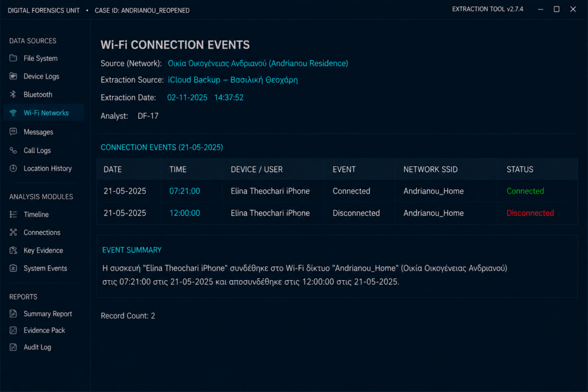Image resolution: width=588 pixels, height=392 pixels.
Task: Open the Location History clock icon
Action: (x=13, y=168)
